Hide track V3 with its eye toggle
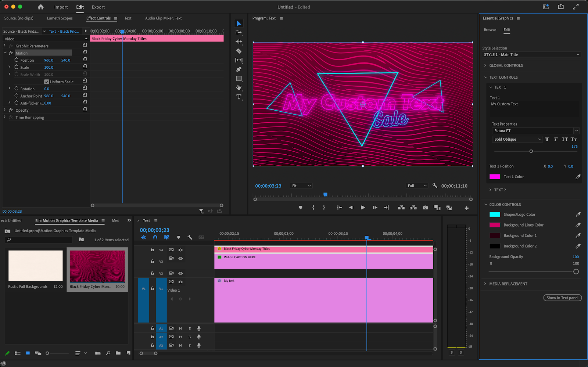588x367 pixels. point(180,258)
